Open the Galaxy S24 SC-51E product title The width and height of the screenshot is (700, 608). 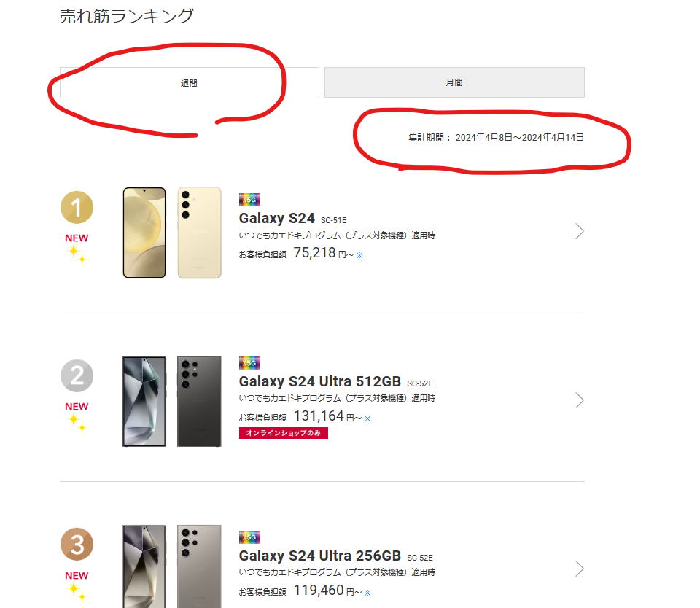point(277,218)
